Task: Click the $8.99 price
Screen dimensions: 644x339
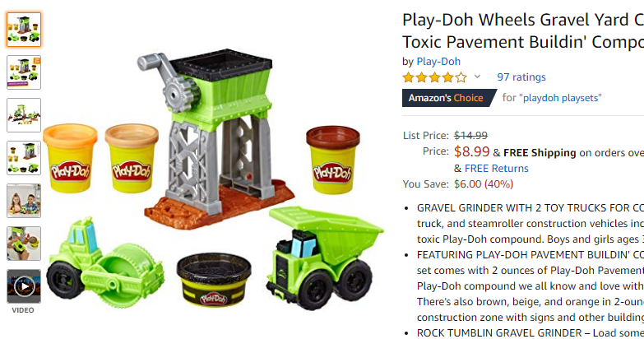Action: (x=471, y=151)
